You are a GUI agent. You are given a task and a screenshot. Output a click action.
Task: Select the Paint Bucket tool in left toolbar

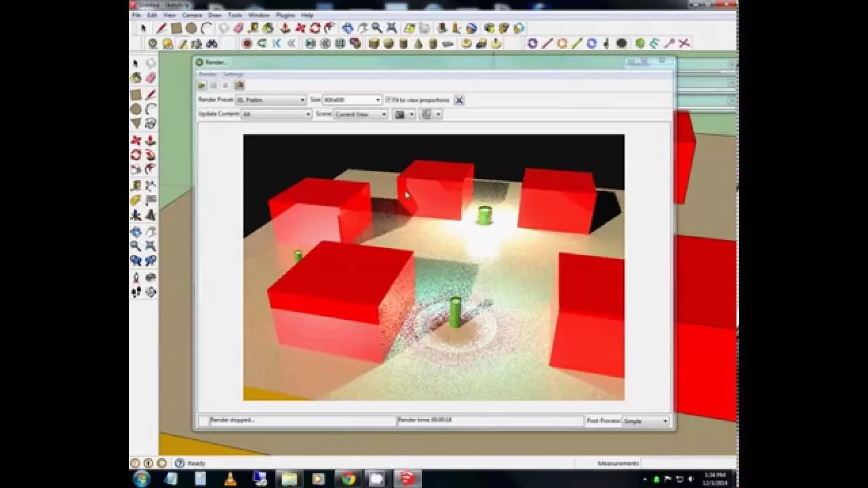coord(136,78)
